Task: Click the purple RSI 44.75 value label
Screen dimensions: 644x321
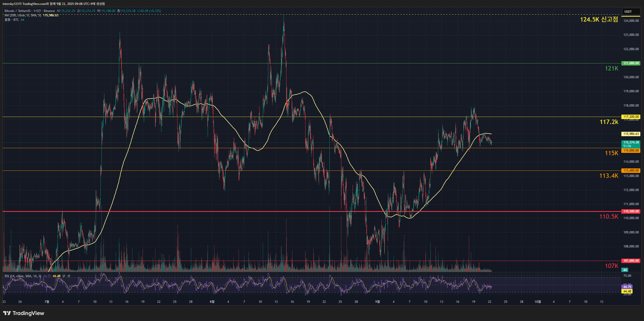Action: (x=627, y=287)
